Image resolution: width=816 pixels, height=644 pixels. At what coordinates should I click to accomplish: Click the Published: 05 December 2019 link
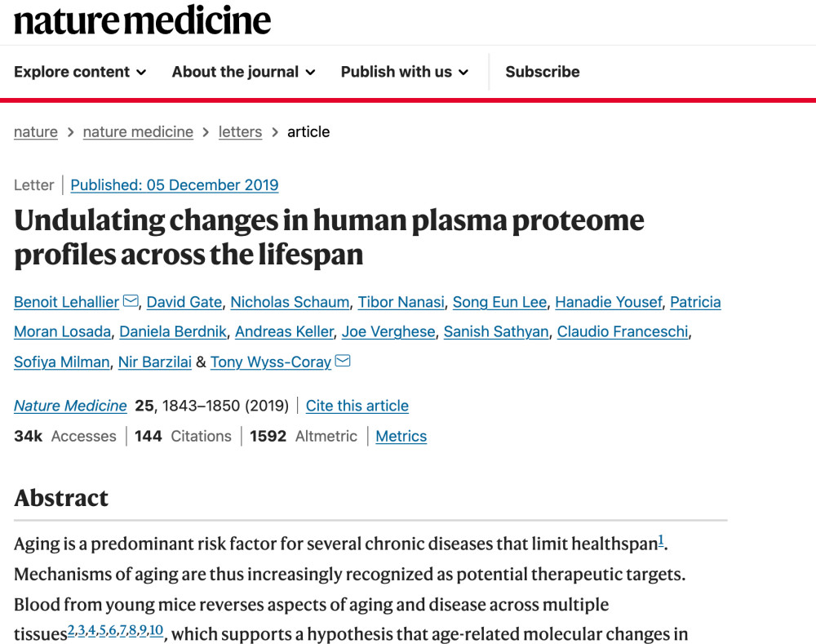175,185
